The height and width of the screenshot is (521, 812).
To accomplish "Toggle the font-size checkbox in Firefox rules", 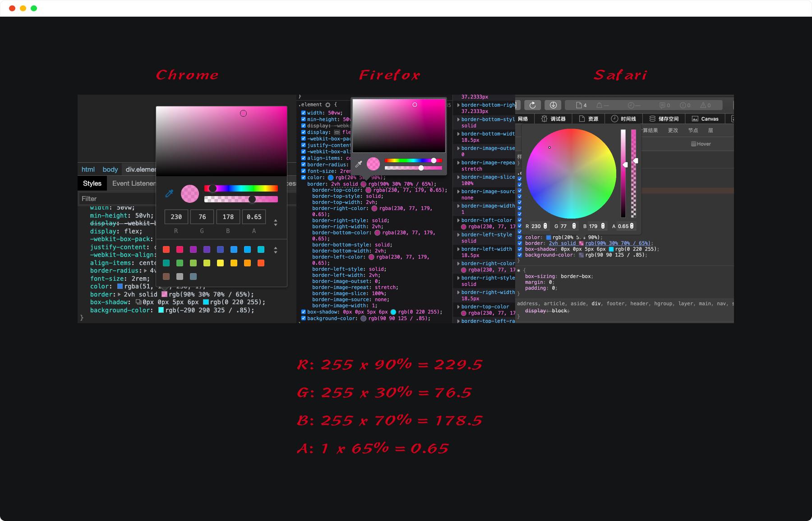I will click(x=304, y=171).
